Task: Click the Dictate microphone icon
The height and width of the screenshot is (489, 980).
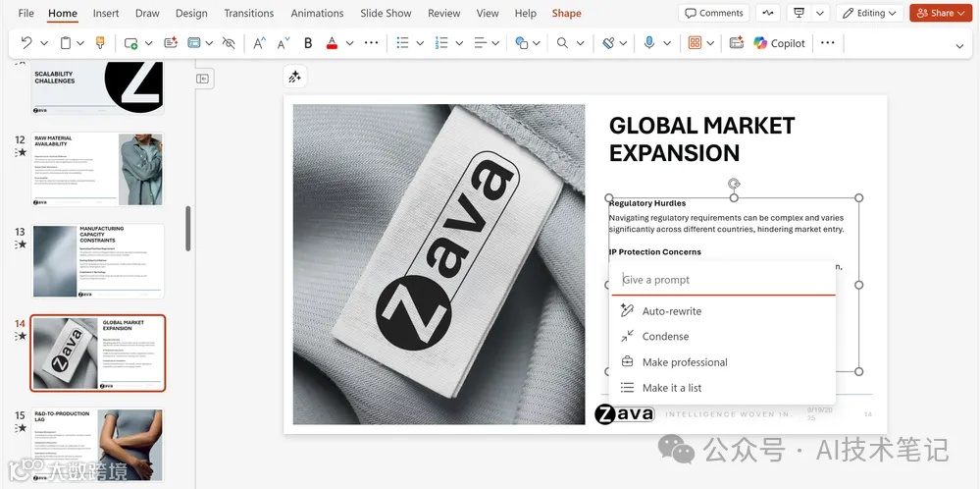Action: [x=648, y=43]
